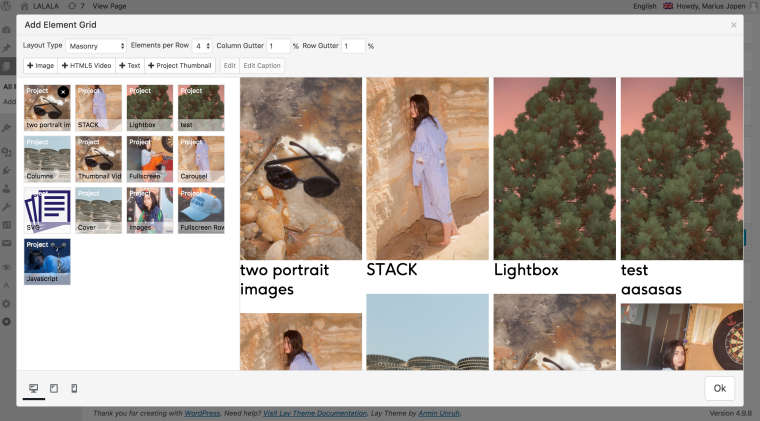The height and width of the screenshot is (421, 760).
Task: Confirm with the Ok button
Action: pos(720,388)
